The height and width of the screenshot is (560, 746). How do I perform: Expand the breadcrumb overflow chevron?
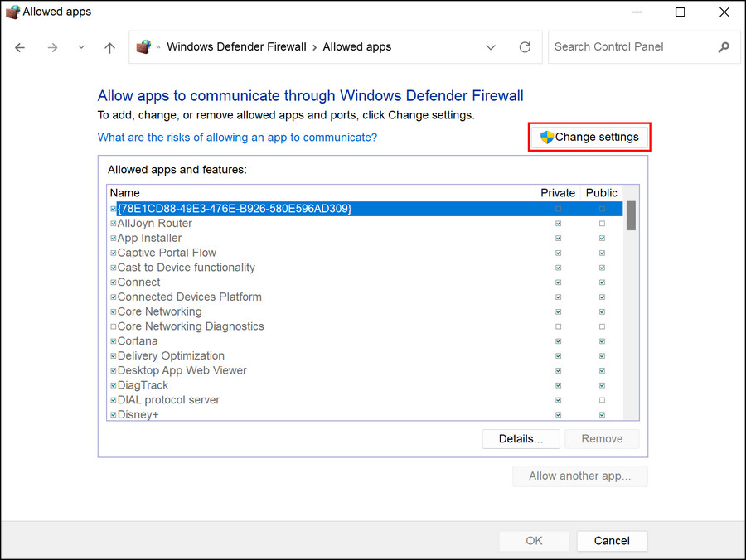point(157,47)
